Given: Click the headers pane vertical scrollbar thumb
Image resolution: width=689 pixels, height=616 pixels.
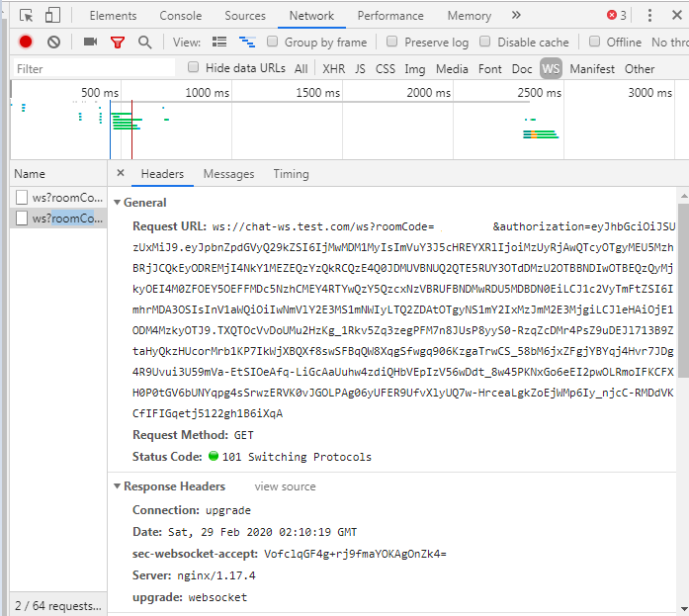Looking at the screenshot, I should click(684, 290).
